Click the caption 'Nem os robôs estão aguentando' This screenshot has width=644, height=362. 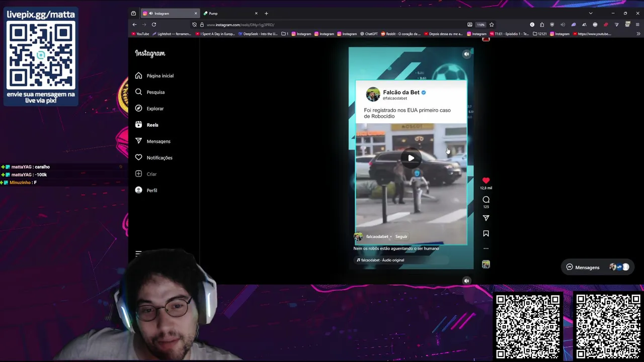(x=396, y=248)
